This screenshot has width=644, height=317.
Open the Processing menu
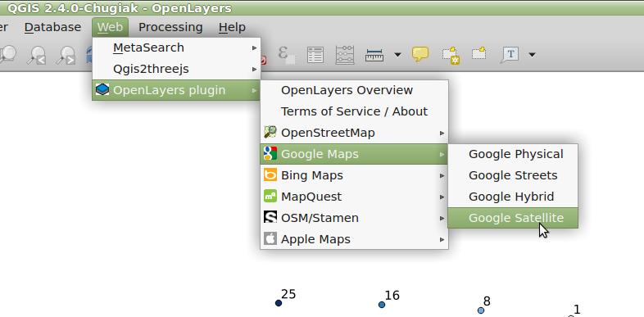coord(170,27)
